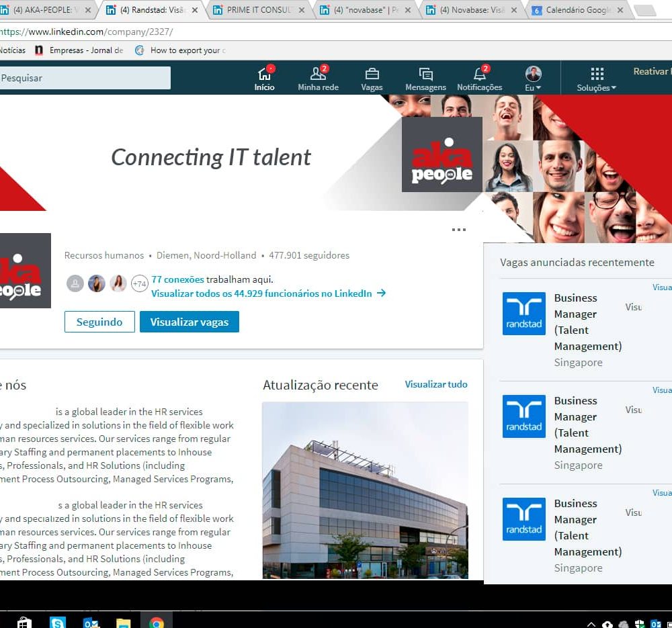This screenshot has height=628, width=672.
Task: Click the Atualização recente heading
Action: pyautogui.click(x=320, y=385)
